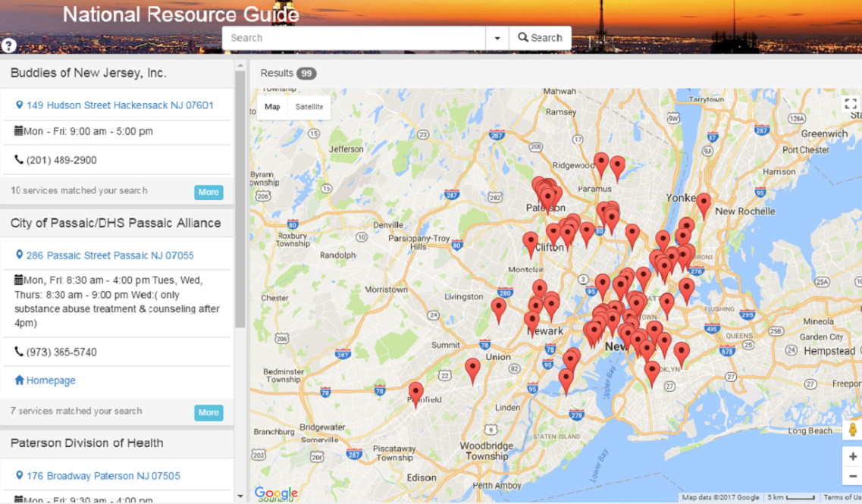Open the Homepage link for Passaic Alliance
The width and height of the screenshot is (862, 504).
(x=51, y=380)
